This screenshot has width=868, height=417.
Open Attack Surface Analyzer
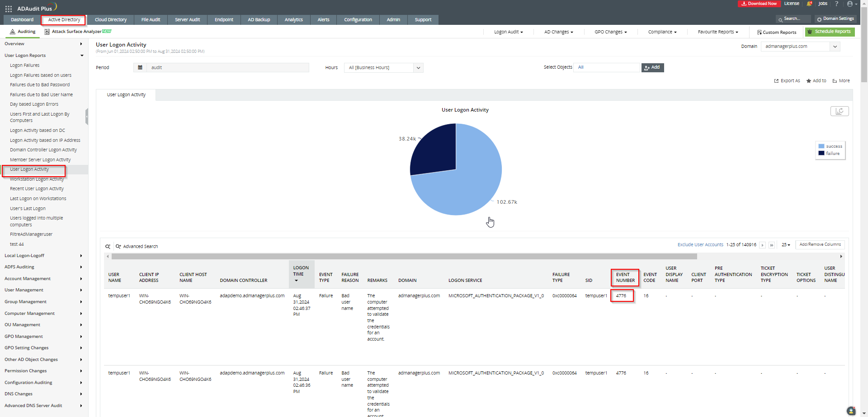78,32
